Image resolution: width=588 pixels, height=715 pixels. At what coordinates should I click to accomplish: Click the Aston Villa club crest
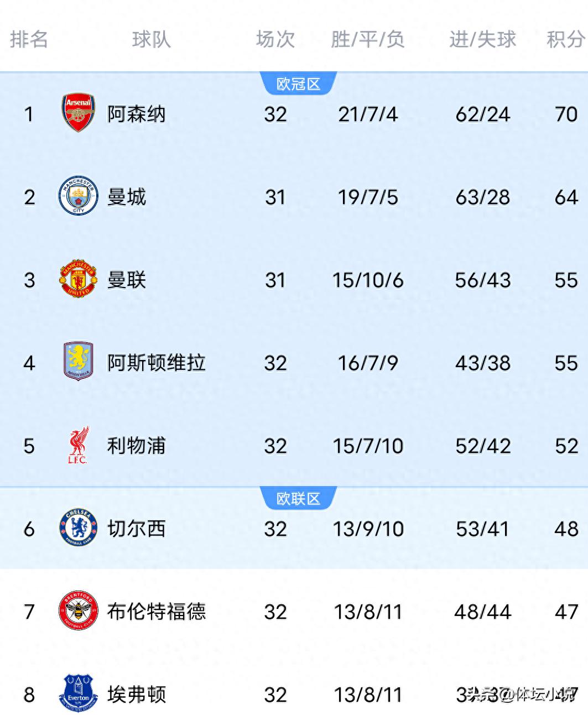[x=78, y=362]
